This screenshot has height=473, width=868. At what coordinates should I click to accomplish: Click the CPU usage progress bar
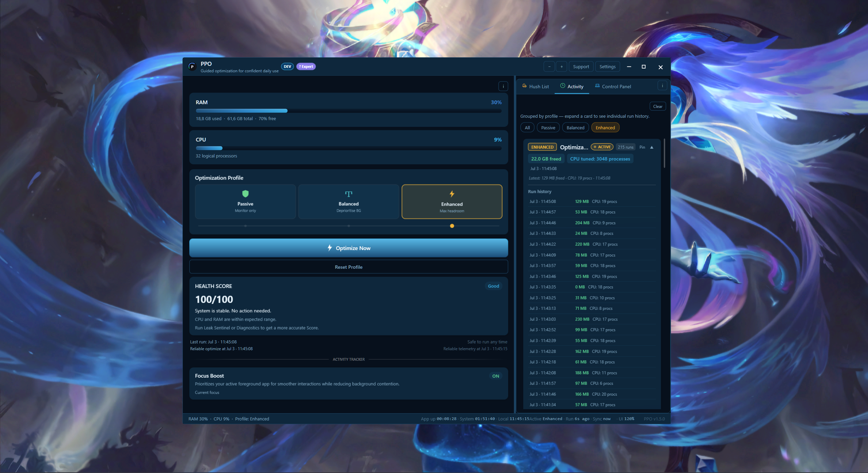(349, 148)
